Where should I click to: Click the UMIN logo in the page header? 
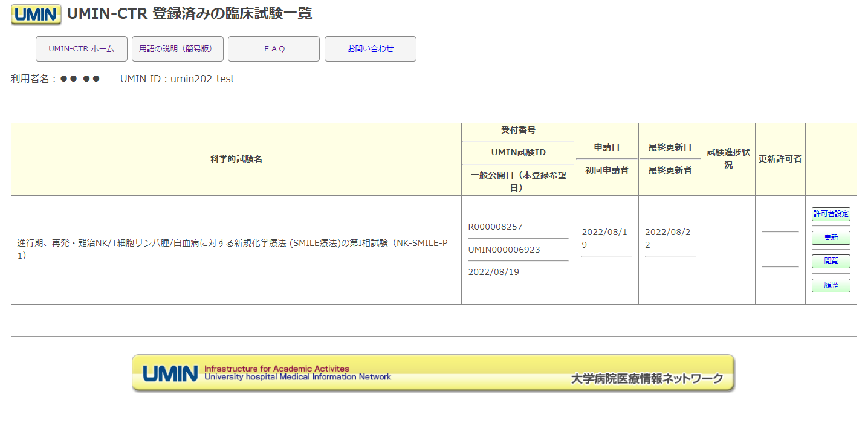coord(36,15)
